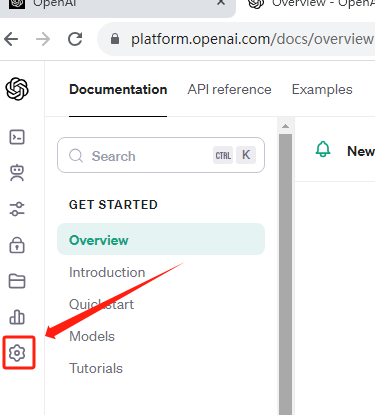Open the Examples tab
Screen dimensions: 375x415
322,89
